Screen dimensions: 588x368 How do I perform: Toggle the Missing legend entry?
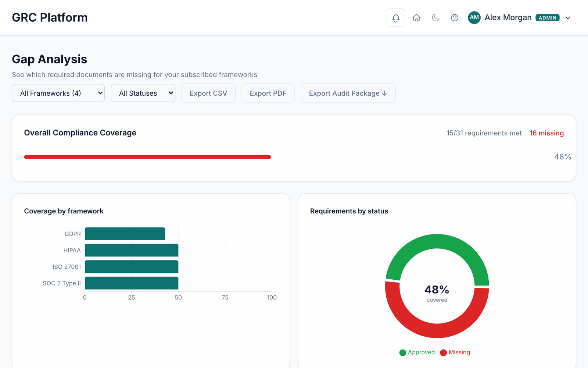(x=455, y=352)
